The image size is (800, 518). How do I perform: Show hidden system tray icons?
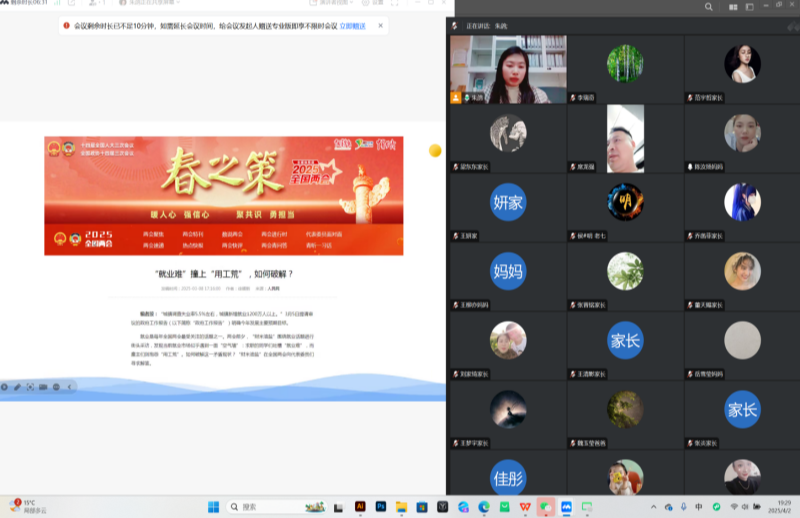[x=653, y=507]
